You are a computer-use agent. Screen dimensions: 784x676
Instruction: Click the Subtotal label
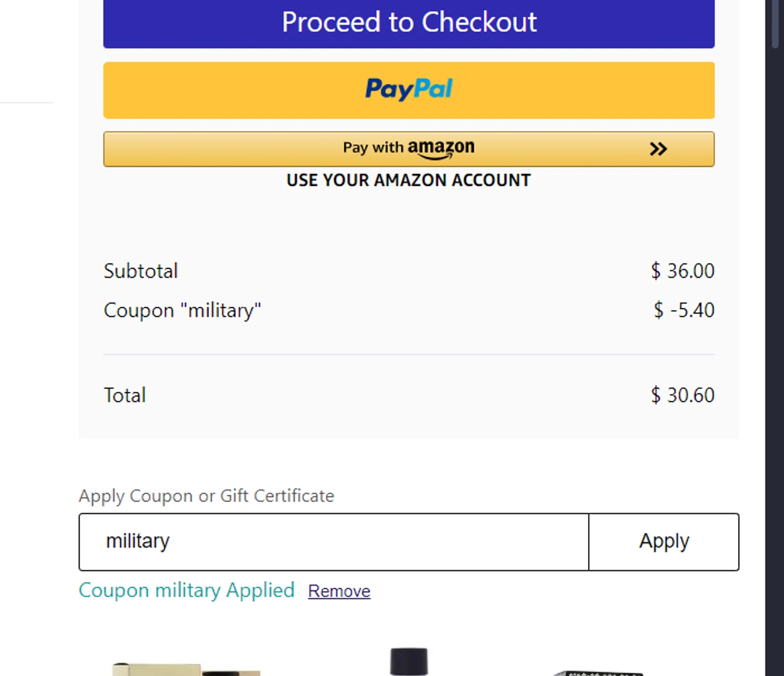click(141, 271)
